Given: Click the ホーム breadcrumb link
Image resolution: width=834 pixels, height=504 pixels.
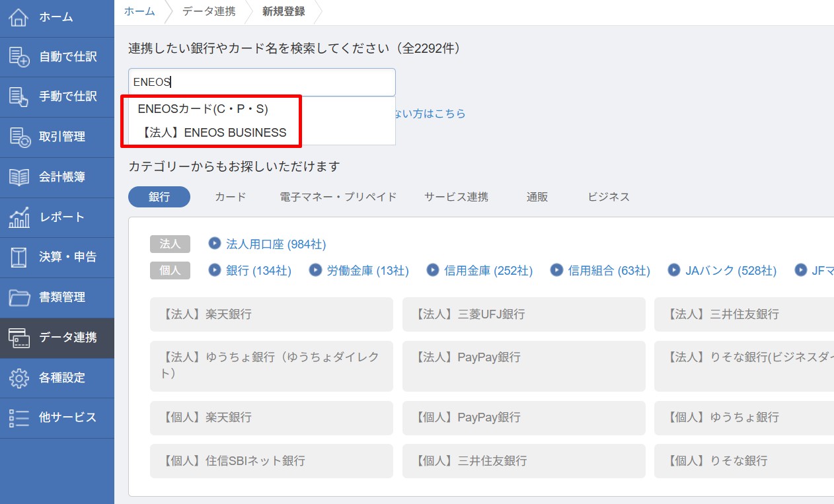Looking at the screenshot, I should pyautogui.click(x=139, y=11).
